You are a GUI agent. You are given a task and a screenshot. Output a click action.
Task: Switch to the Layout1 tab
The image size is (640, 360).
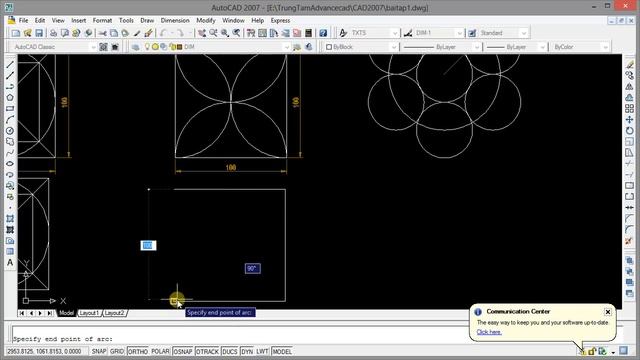89,313
